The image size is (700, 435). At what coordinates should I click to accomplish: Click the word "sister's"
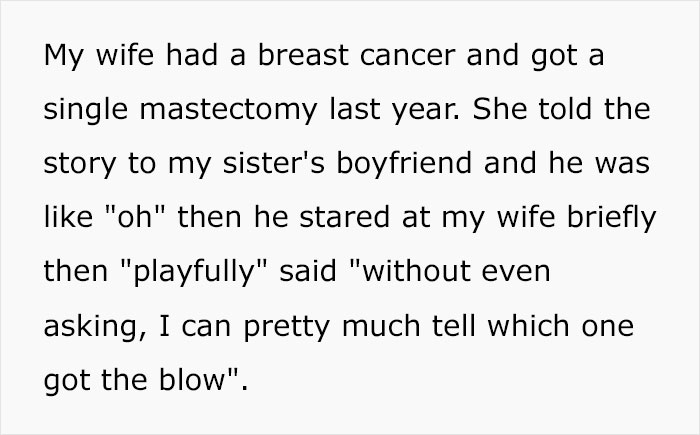(x=274, y=163)
